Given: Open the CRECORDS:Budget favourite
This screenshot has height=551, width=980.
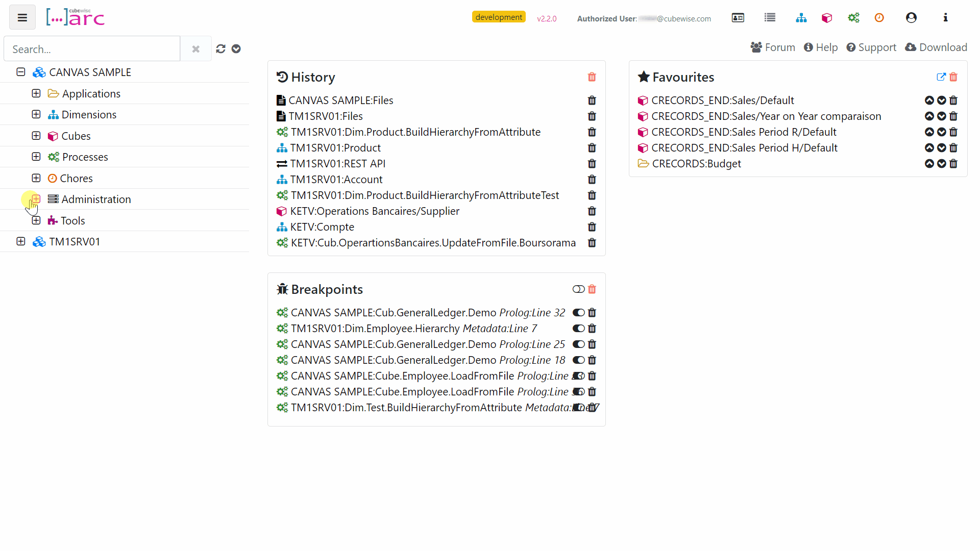Looking at the screenshot, I should coord(696,164).
